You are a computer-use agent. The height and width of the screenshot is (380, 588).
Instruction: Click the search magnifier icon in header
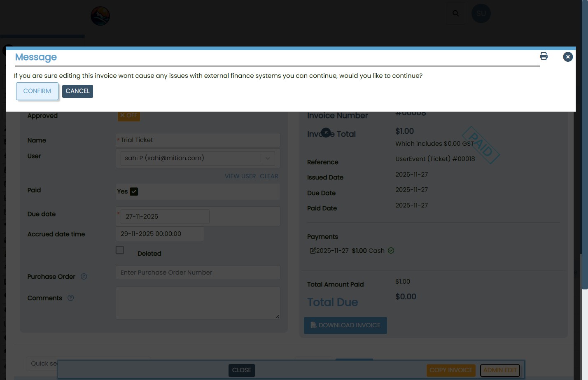456,14
